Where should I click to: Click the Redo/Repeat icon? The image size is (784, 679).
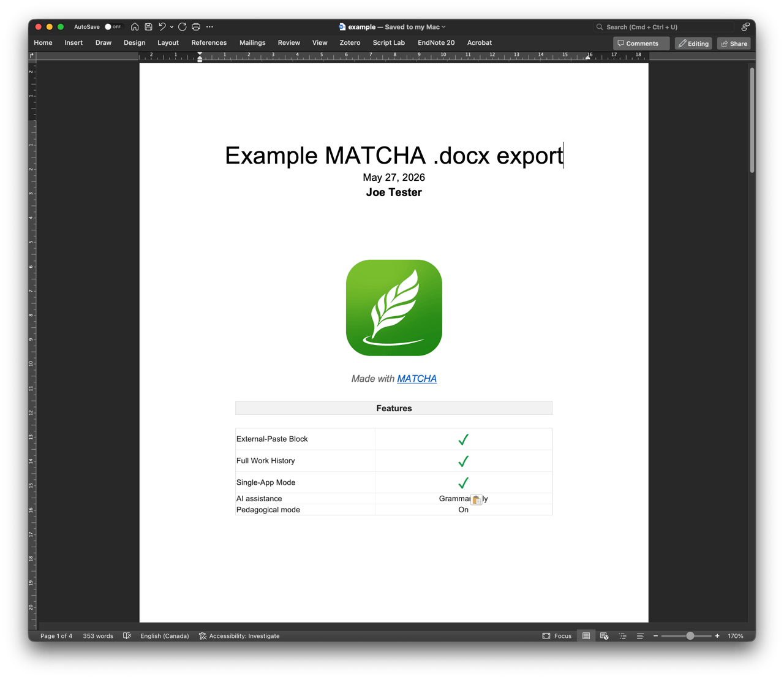(x=183, y=27)
